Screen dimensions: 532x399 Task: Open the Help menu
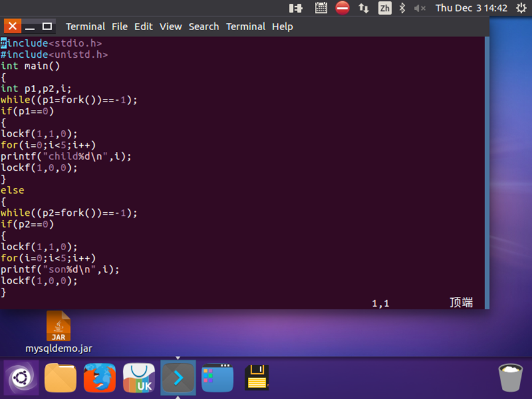point(282,26)
